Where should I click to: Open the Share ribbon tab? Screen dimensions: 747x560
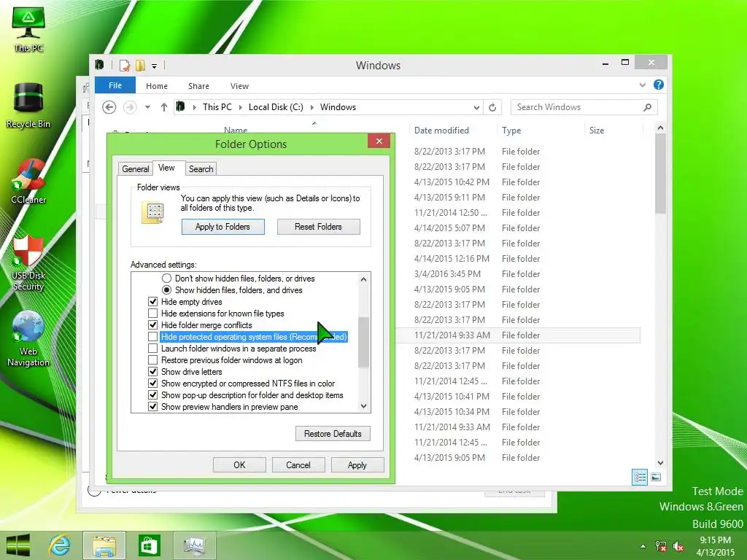click(x=198, y=86)
